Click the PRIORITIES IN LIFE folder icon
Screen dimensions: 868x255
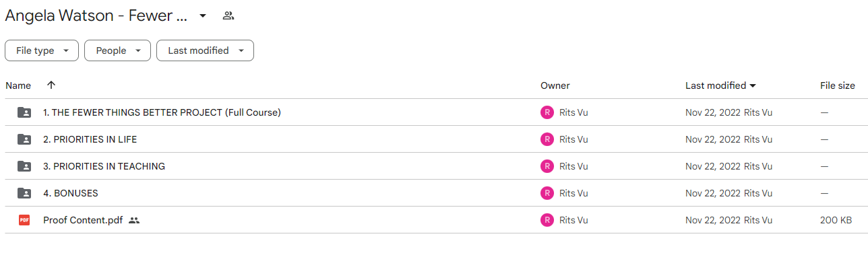click(24, 139)
